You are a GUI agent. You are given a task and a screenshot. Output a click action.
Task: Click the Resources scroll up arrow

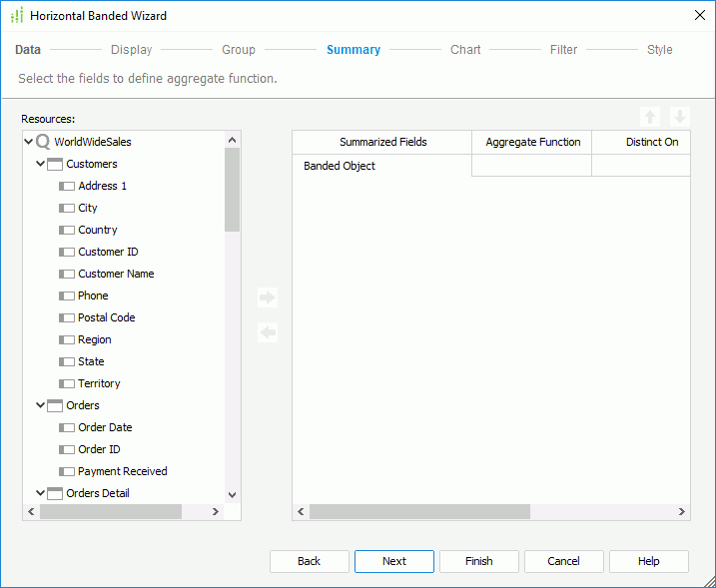[x=232, y=140]
